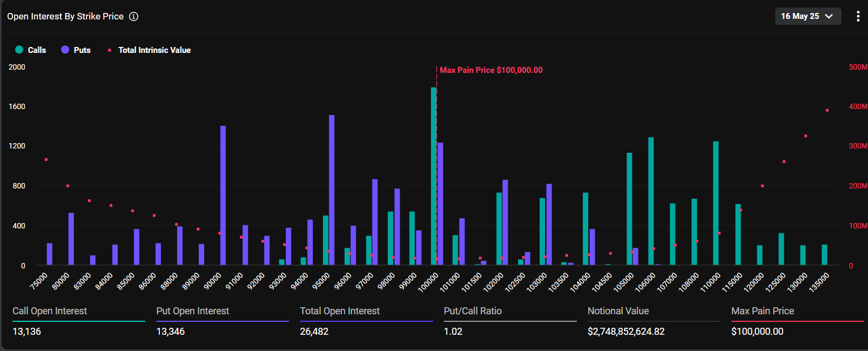Open the three-dot options menu

[x=858, y=16]
